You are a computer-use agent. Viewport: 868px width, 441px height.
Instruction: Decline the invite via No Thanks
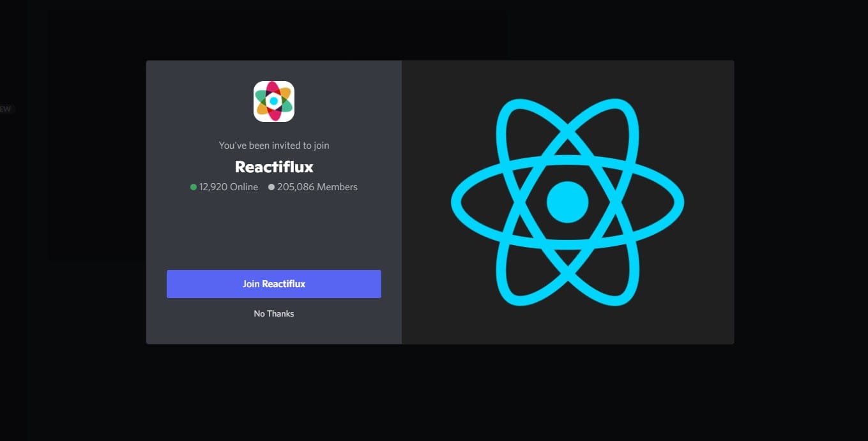(273, 313)
